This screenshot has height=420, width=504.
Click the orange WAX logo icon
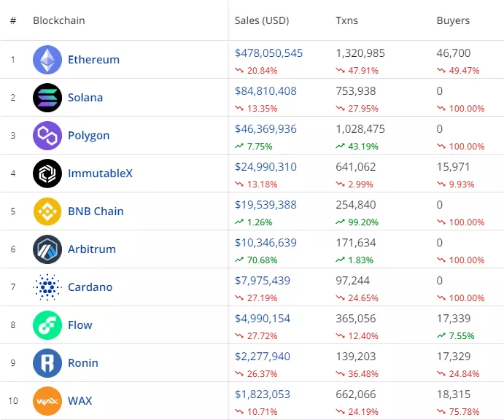(x=47, y=401)
